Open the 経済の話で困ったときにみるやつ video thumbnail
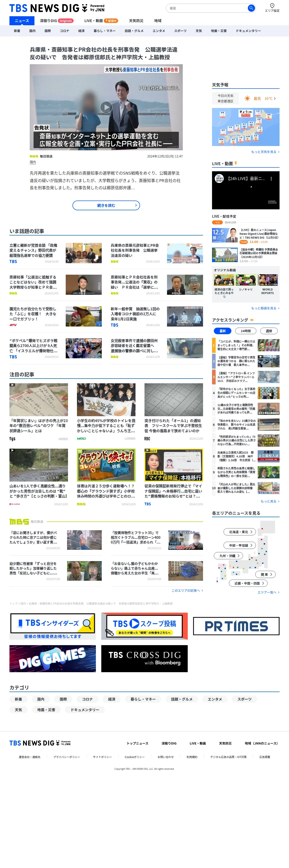 (224, 280)
